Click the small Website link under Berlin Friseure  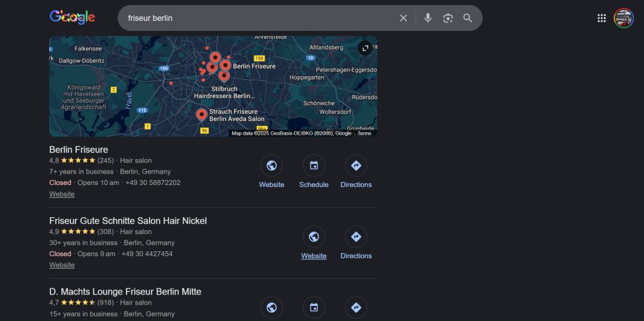[62, 194]
